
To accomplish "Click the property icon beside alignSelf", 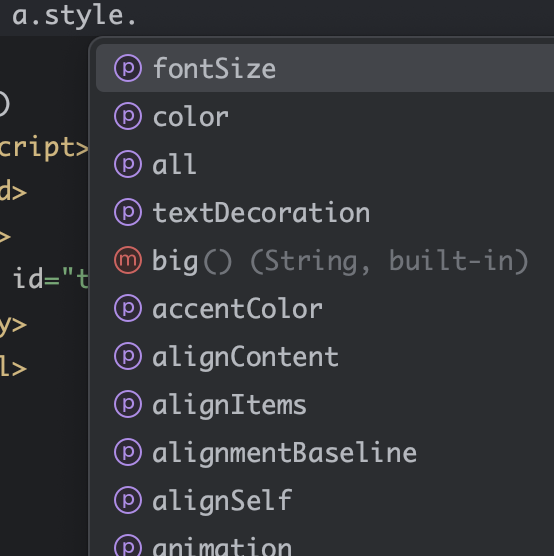I will pos(128,501).
